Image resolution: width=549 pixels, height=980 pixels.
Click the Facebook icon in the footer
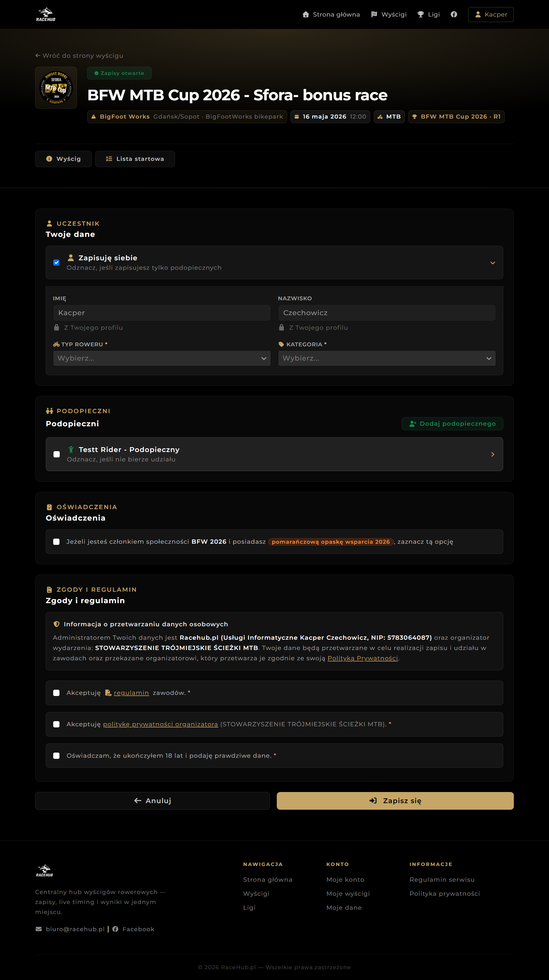pos(115,929)
